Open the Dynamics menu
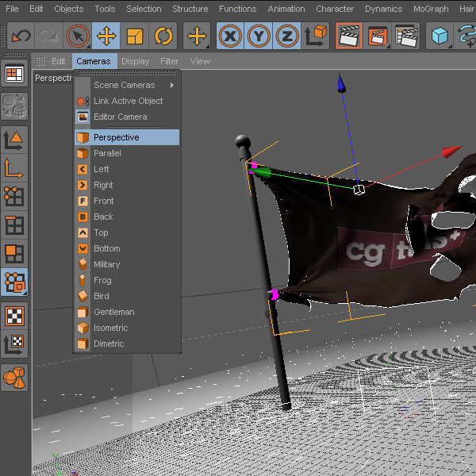Viewport: 476px width, 476px height. (x=384, y=9)
